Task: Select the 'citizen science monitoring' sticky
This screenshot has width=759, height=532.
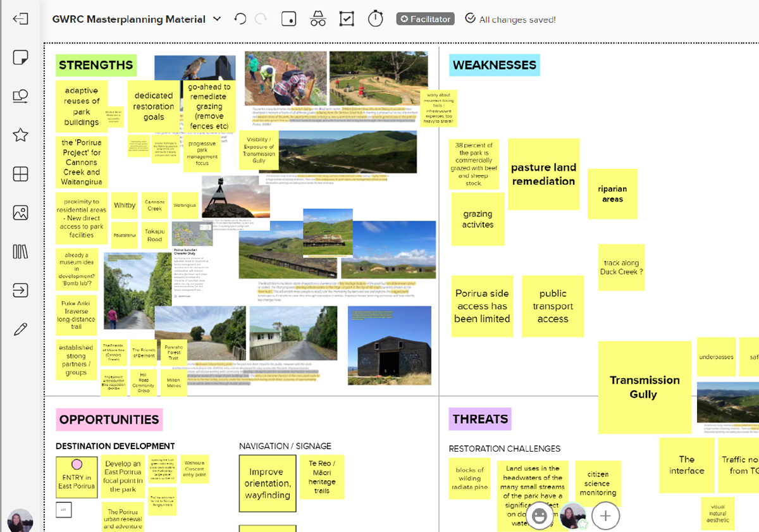Action: coord(598,483)
